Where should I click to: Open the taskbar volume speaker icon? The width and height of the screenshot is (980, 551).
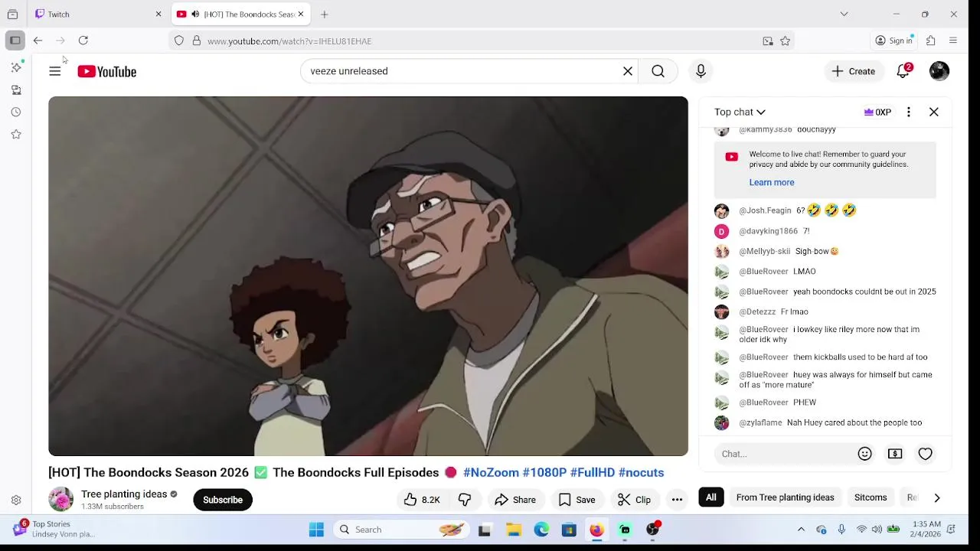click(877, 530)
